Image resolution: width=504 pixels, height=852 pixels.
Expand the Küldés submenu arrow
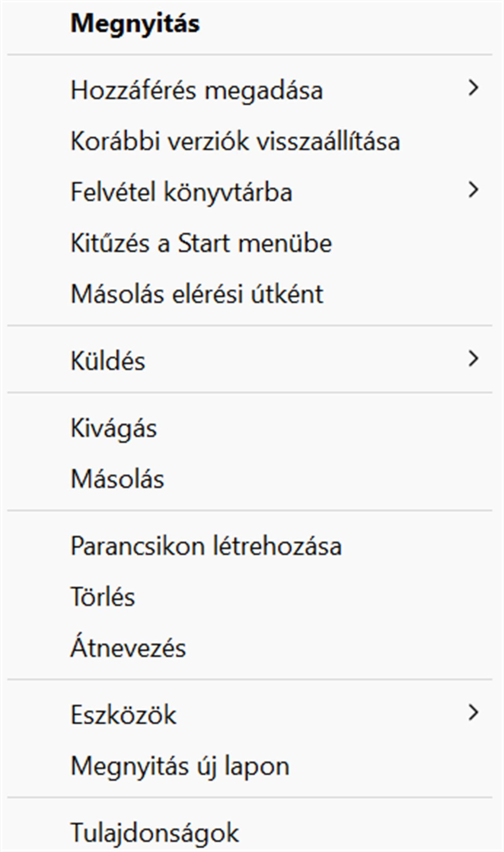point(473,359)
